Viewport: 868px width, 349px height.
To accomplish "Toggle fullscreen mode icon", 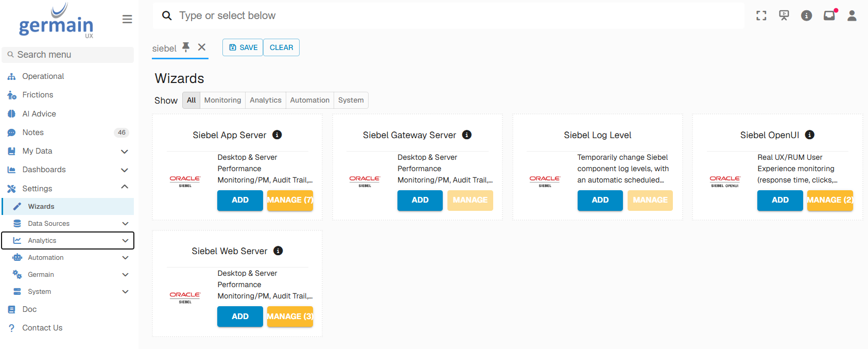I will [761, 15].
